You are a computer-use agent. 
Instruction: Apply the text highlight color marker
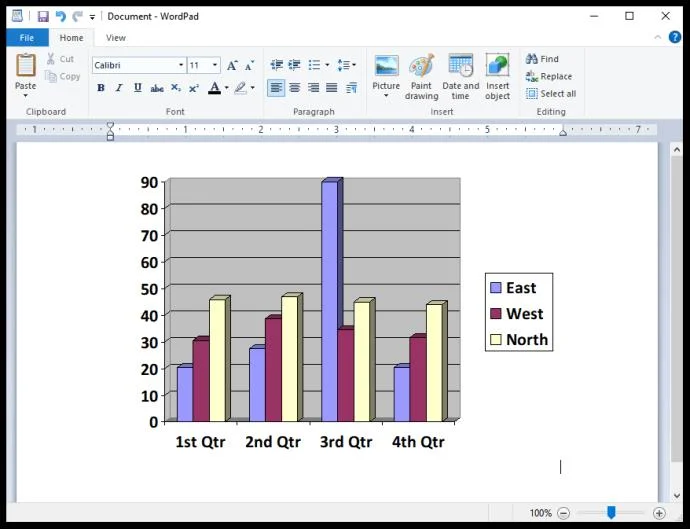coord(240,88)
